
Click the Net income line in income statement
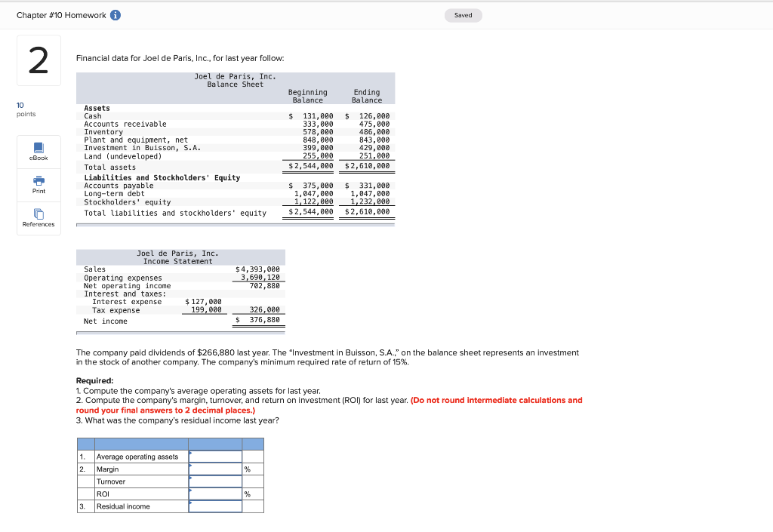pos(107,321)
